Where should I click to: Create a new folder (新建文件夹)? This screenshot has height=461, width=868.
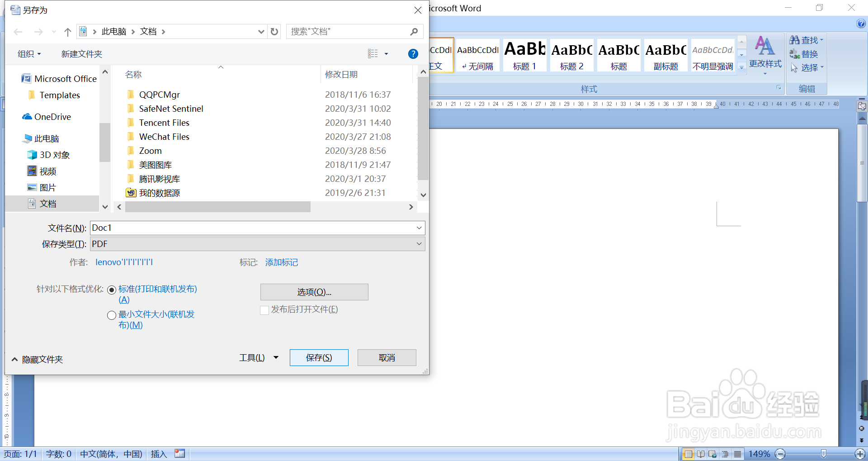click(x=82, y=54)
